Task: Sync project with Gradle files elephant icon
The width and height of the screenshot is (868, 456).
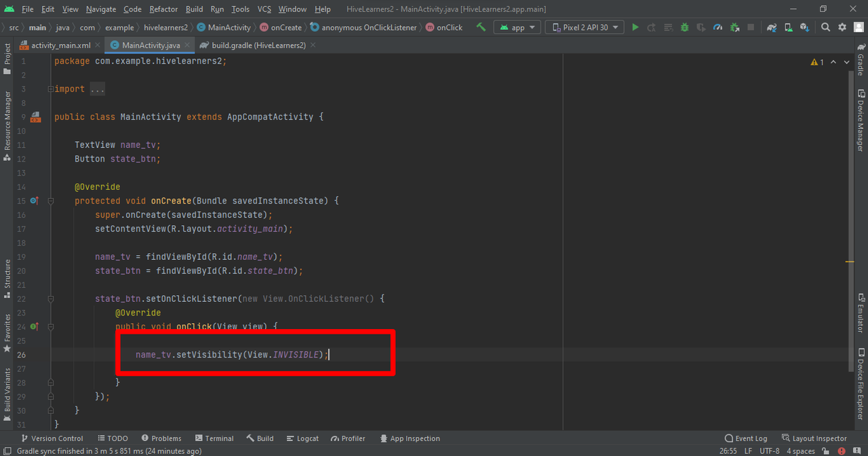Action: 772,27
